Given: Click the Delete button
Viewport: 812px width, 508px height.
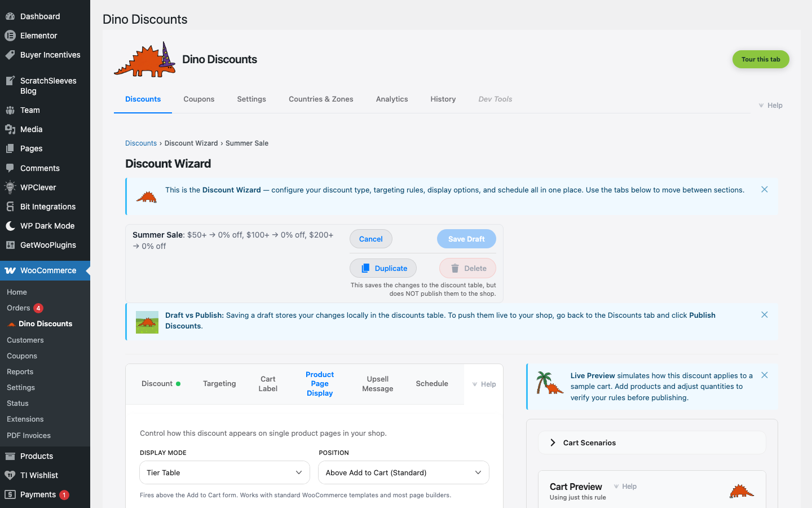Looking at the screenshot, I should 467,268.
